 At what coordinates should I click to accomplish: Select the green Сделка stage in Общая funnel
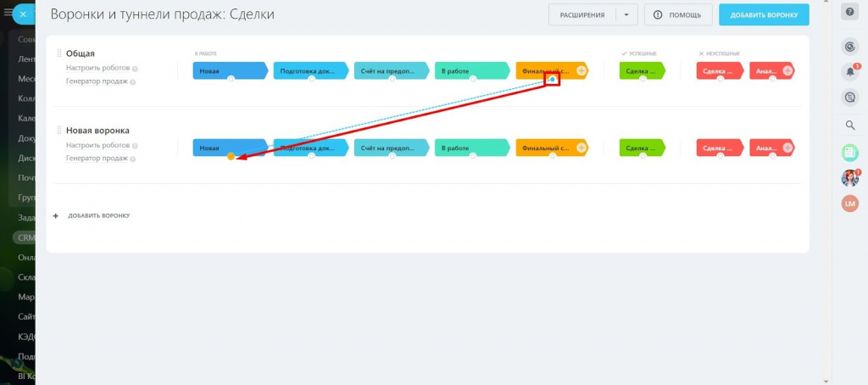(641, 71)
